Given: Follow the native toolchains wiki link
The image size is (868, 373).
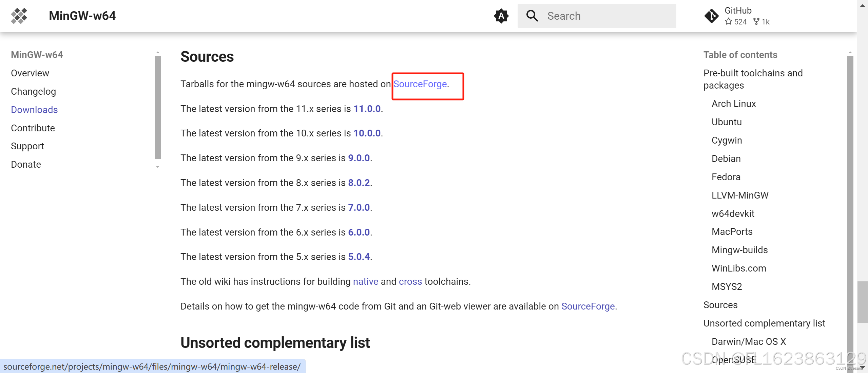Looking at the screenshot, I should [365, 282].
